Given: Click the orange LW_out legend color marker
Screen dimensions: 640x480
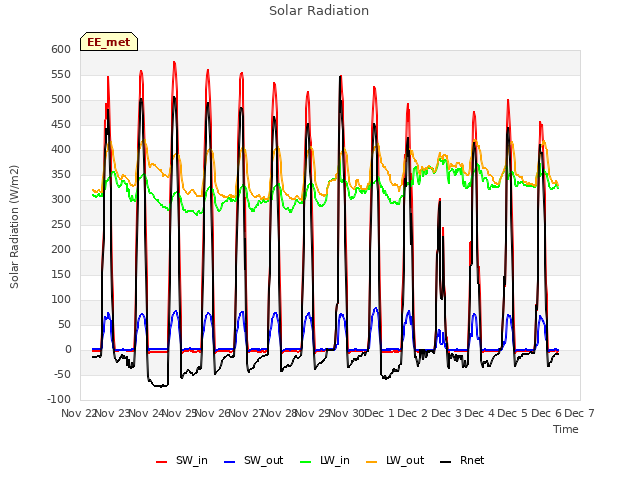Looking at the screenshot, I should [x=372, y=462].
